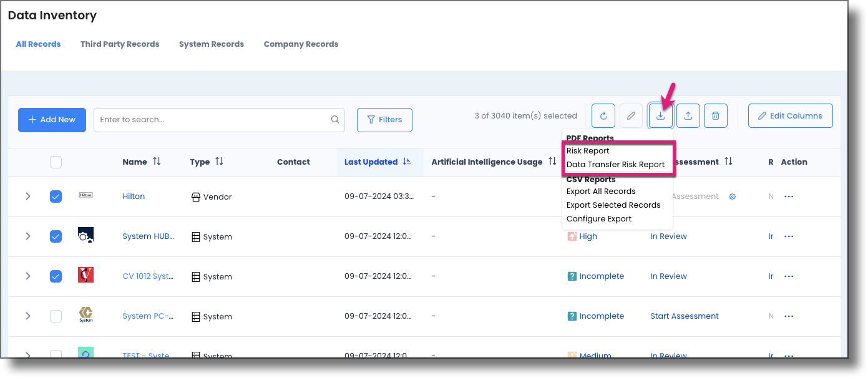Open three-dot actions for System HUB row
This screenshot has width=868, height=378.
(x=789, y=236)
